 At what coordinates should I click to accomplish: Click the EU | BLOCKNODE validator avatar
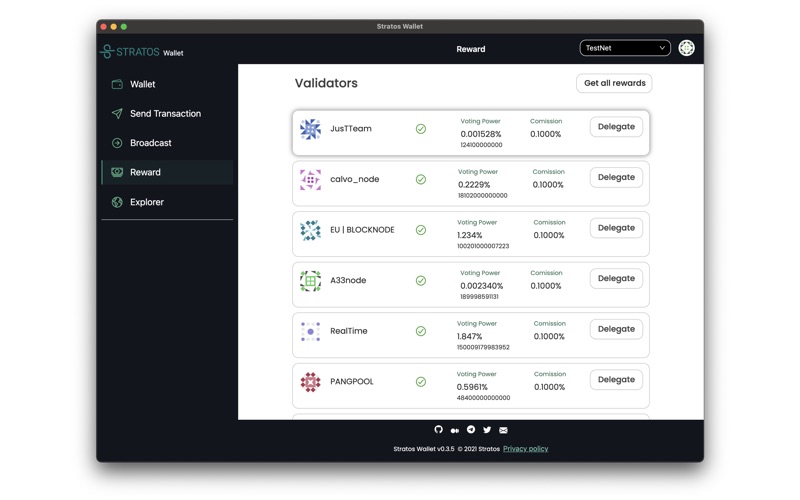click(x=310, y=230)
